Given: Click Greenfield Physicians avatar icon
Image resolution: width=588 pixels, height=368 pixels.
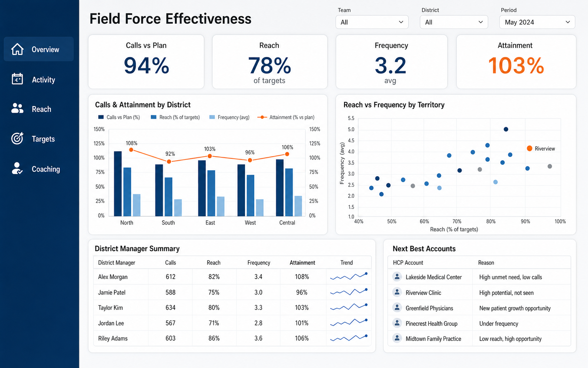Looking at the screenshot, I should tap(397, 308).
